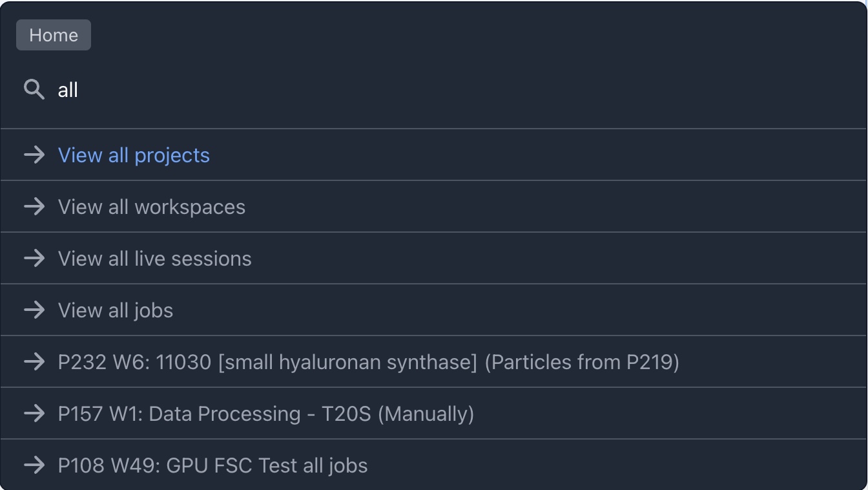
Task: Click the arrow icon beside "View all workspaces"
Action: tap(34, 206)
